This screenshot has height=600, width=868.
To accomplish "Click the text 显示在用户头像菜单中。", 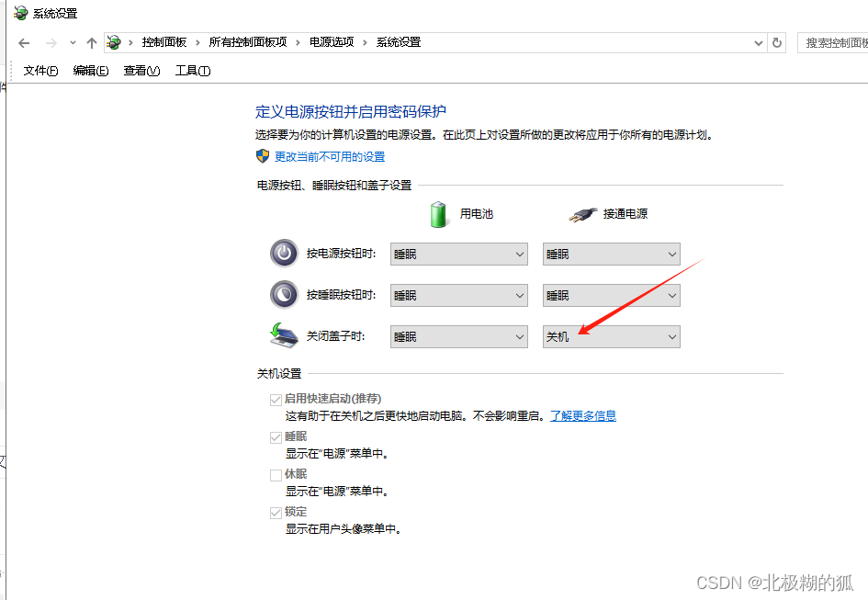I will pos(344,529).
